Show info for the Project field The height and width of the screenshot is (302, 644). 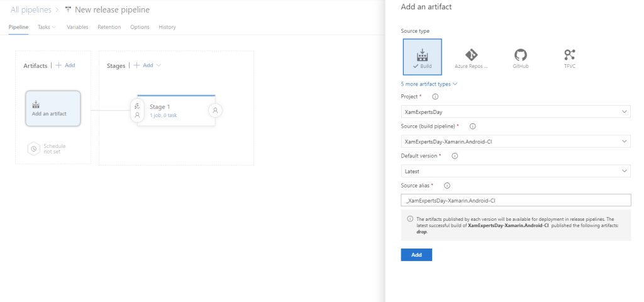pyautogui.click(x=435, y=96)
